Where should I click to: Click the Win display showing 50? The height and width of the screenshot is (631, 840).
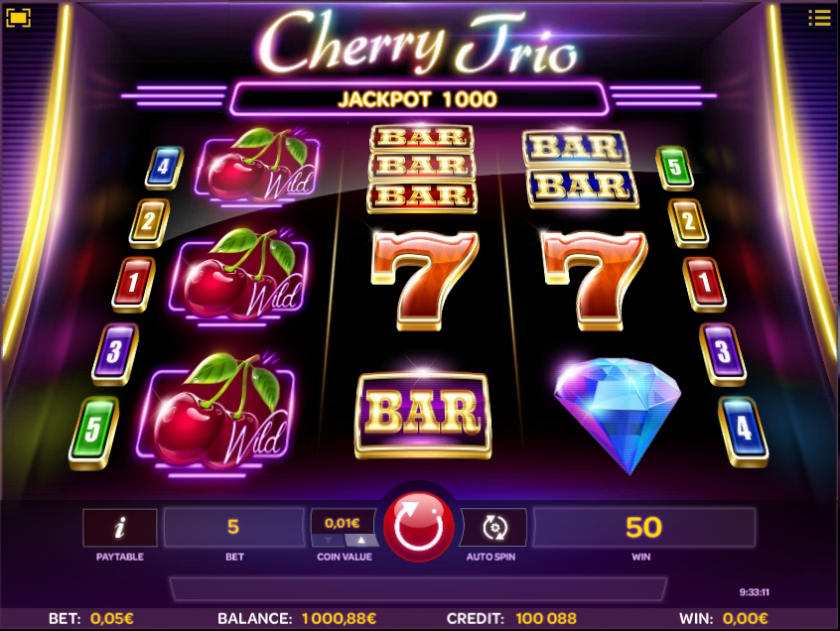pyautogui.click(x=644, y=527)
